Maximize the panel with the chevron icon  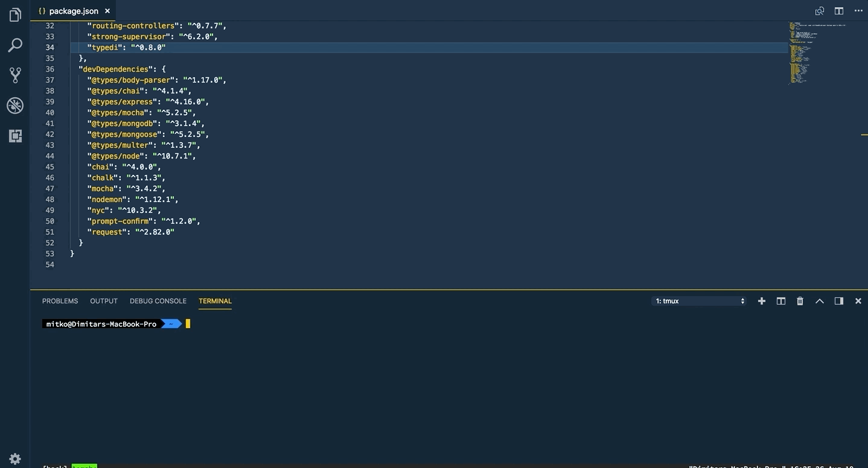(x=819, y=300)
